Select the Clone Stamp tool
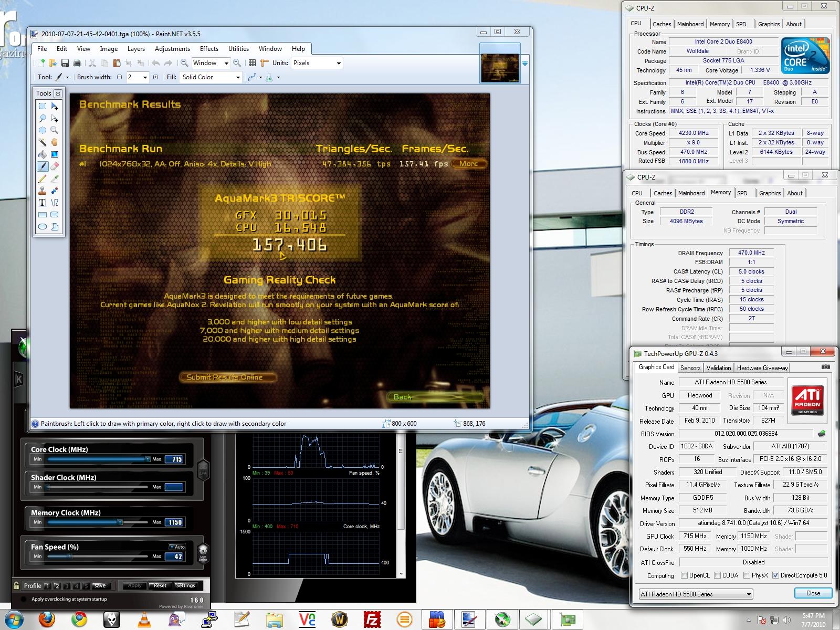The image size is (840, 630). (x=43, y=191)
